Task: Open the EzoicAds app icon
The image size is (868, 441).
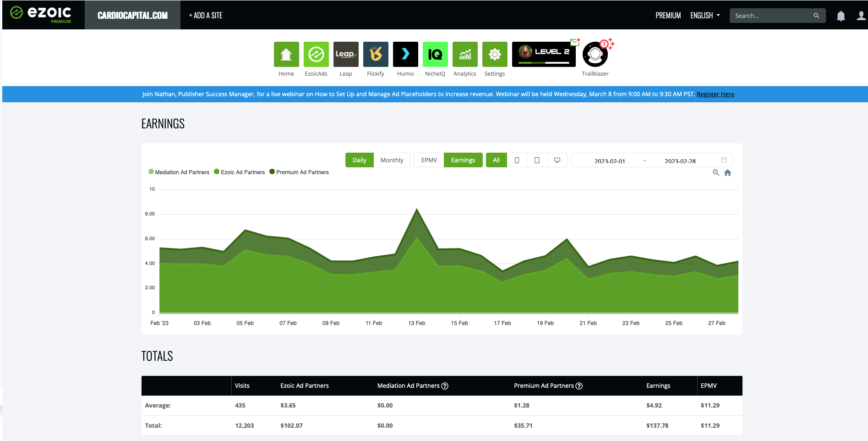Action: pyautogui.click(x=316, y=54)
